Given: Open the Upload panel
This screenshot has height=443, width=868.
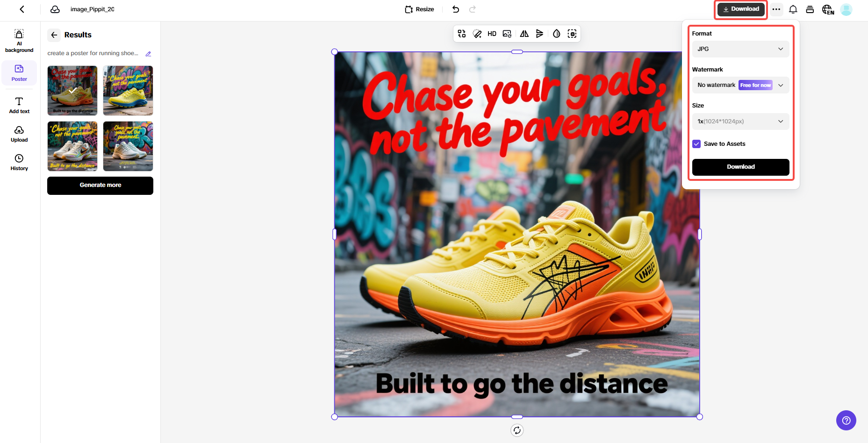Looking at the screenshot, I should point(19,134).
